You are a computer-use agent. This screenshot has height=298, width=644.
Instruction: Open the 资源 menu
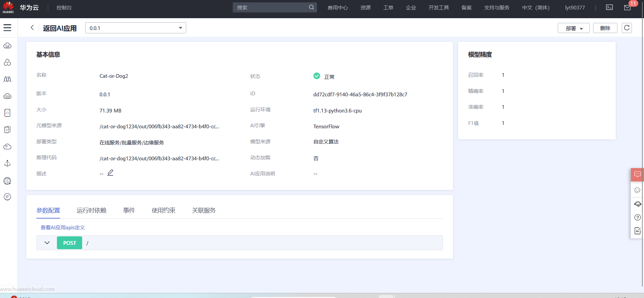(365, 7)
